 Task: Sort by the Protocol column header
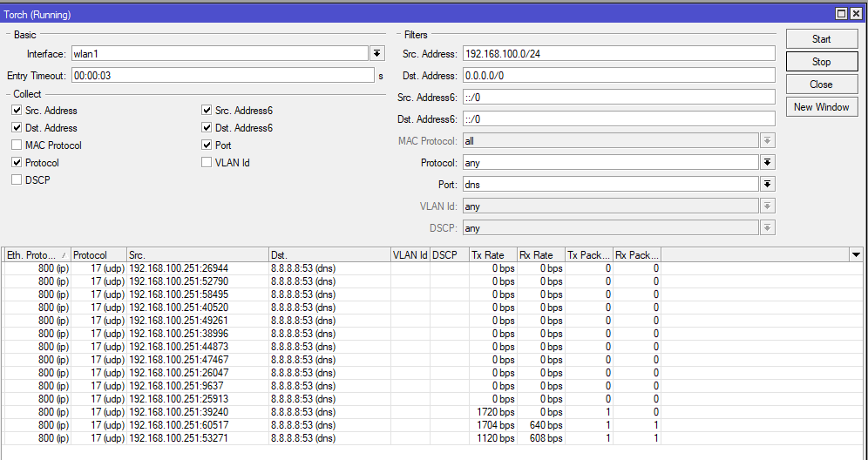pyautogui.click(x=98, y=255)
